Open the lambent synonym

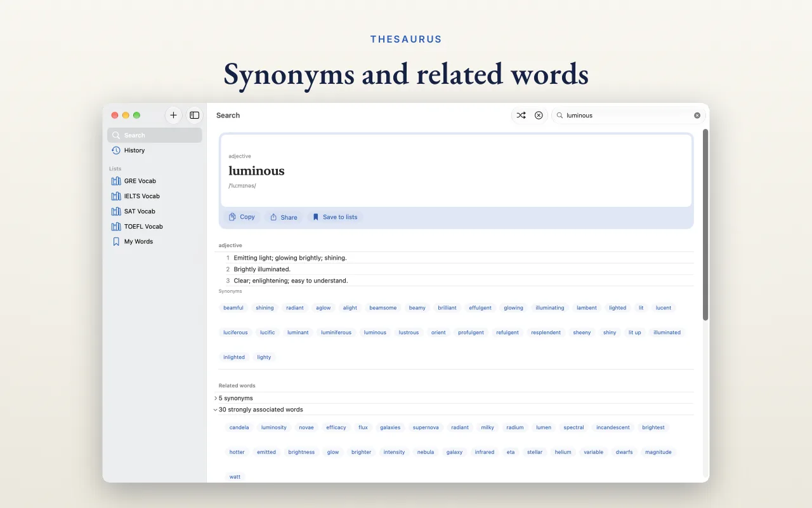[587, 308]
